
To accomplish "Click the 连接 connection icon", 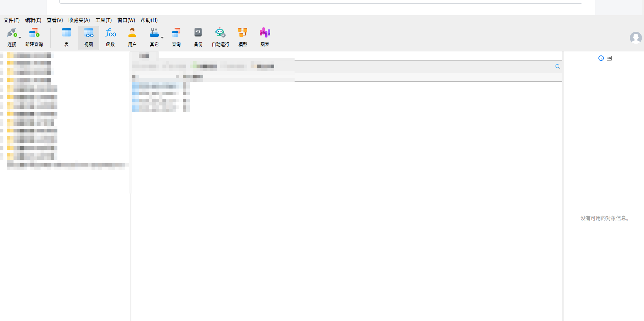I will point(12,33).
